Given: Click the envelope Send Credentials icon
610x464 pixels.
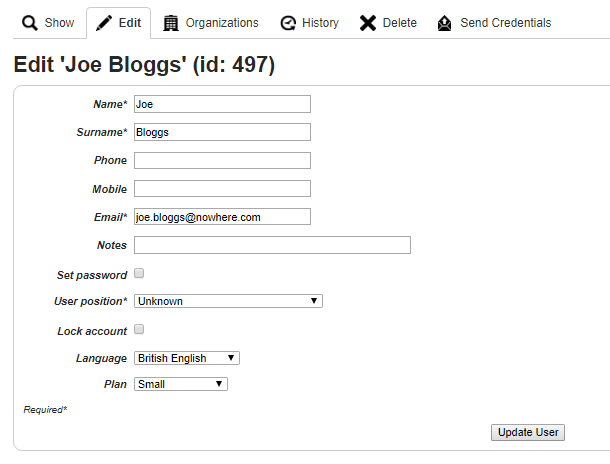Looking at the screenshot, I should click(x=444, y=23).
